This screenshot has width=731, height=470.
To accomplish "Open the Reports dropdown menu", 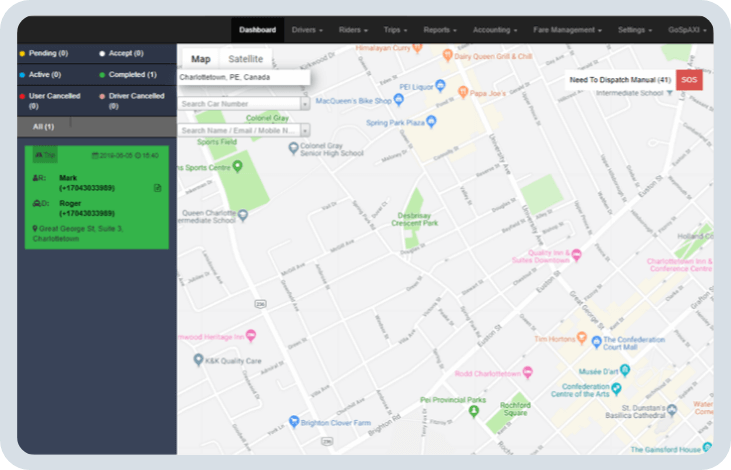I will coord(440,30).
